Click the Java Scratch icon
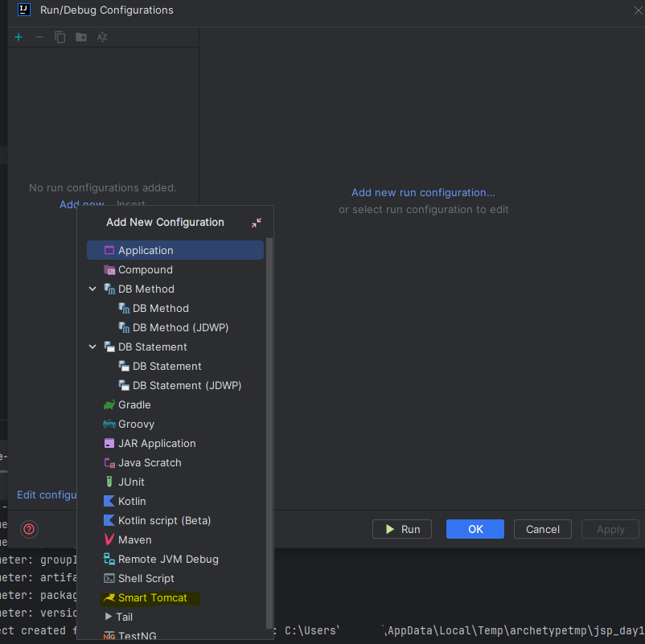The width and height of the screenshot is (645, 644). (x=109, y=462)
